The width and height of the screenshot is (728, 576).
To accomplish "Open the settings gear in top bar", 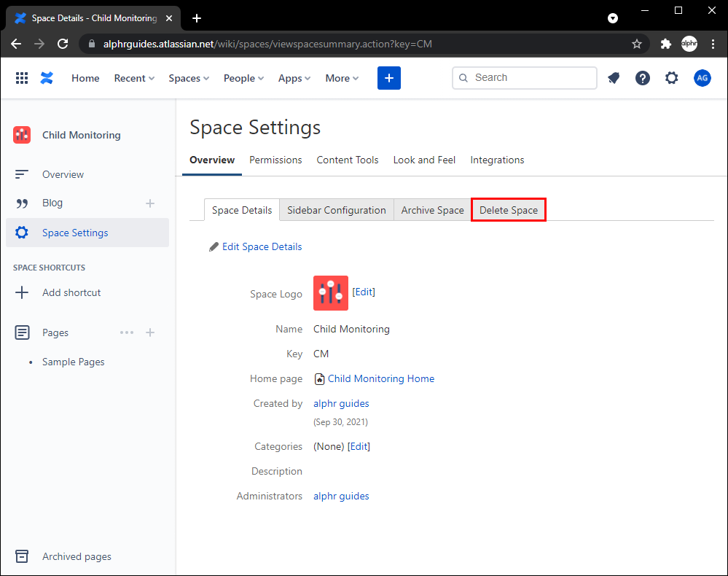I will [x=671, y=78].
